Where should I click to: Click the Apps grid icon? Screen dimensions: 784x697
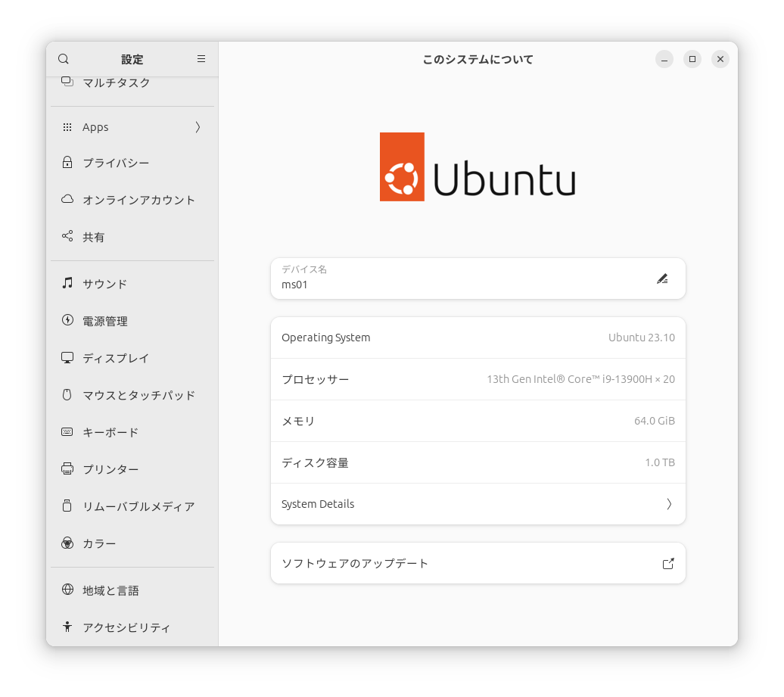67,127
